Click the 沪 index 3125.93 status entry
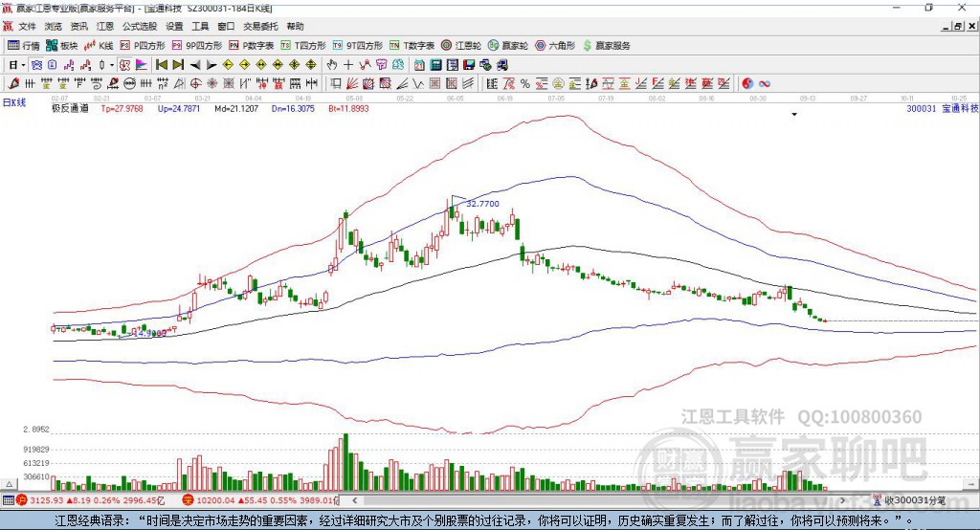This screenshot has height=530, width=980. (93, 500)
